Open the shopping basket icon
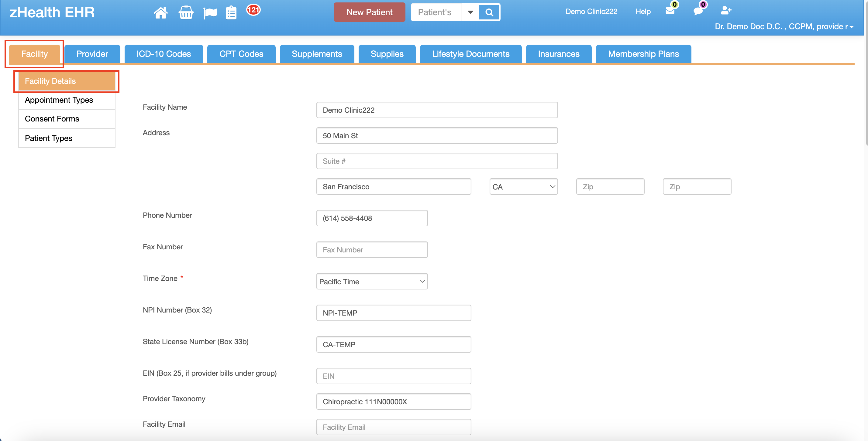868x441 pixels. tap(186, 13)
